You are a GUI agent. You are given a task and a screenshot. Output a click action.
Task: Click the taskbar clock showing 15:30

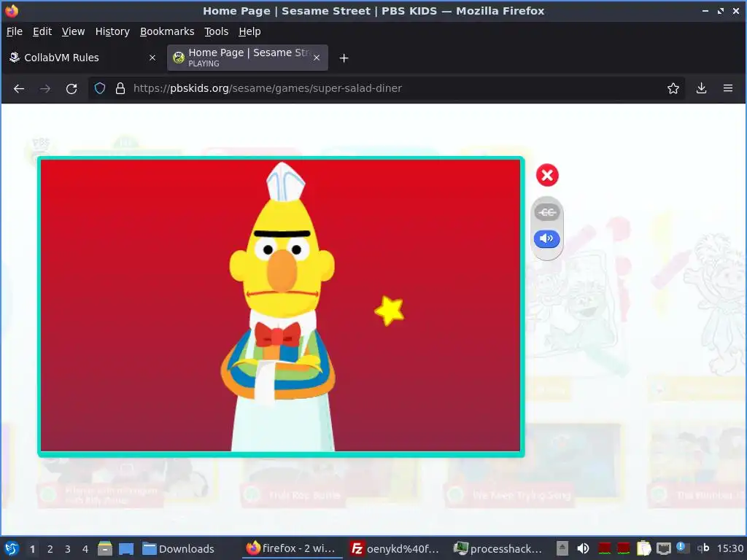[729, 549]
